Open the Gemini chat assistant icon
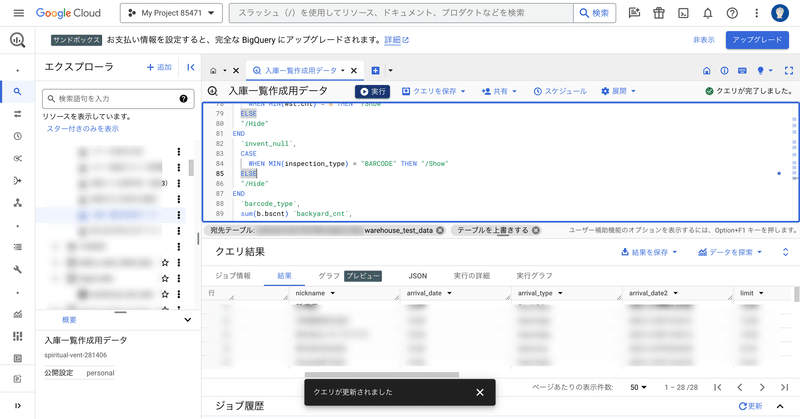This screenshot has height=419, width=800. [x=634, y=13]
